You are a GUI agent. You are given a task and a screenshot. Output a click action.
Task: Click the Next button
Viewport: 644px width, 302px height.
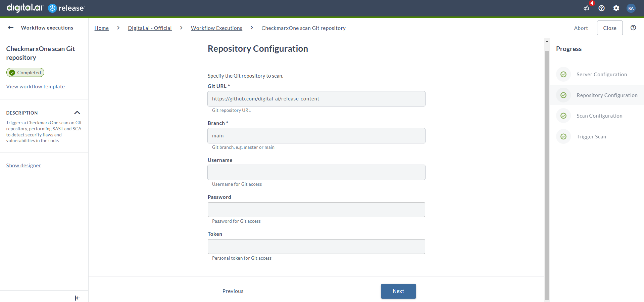[x=398, y=291]
